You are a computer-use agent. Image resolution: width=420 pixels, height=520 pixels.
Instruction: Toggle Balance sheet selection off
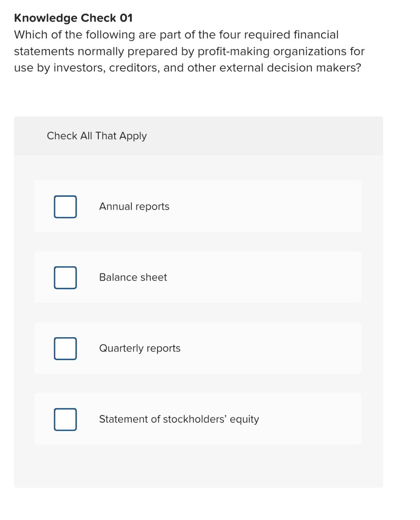pos(65,277)
